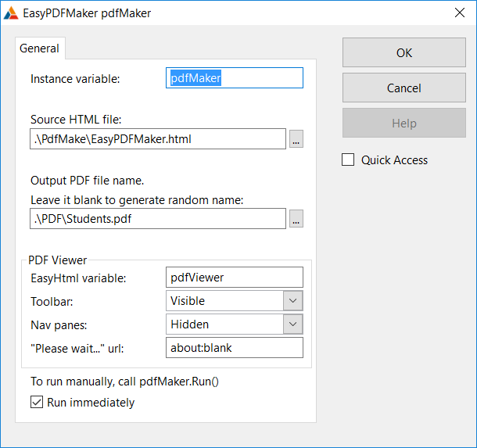Viewport: 477px width, 448px height.
Task: Uncheck the Run immediately checkbox
Action: click(x=37, y=402)
